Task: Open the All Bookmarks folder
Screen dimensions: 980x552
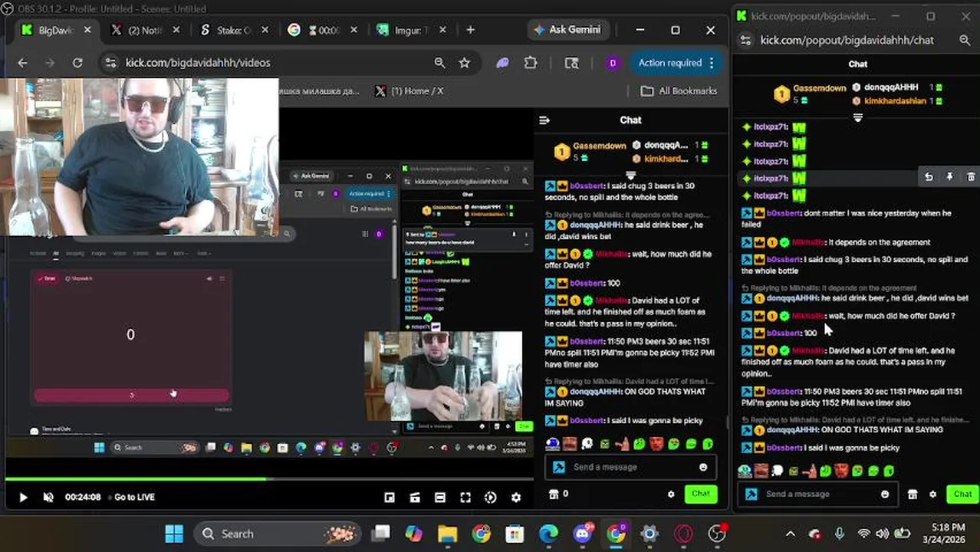Action: coord(679,90)
